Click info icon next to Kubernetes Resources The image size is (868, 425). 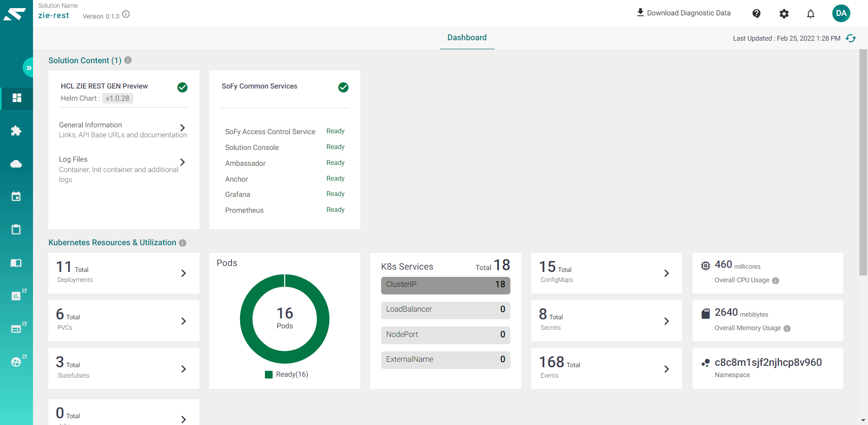pos(183,243)
